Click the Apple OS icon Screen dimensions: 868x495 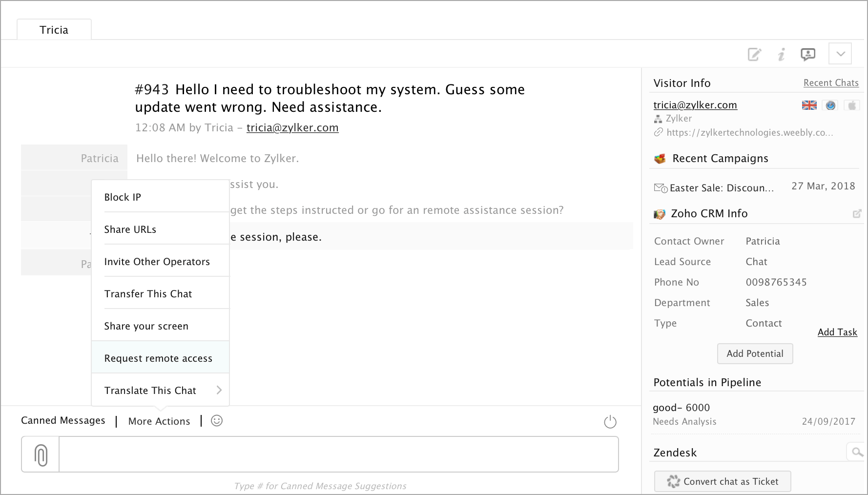pos(852,105)
